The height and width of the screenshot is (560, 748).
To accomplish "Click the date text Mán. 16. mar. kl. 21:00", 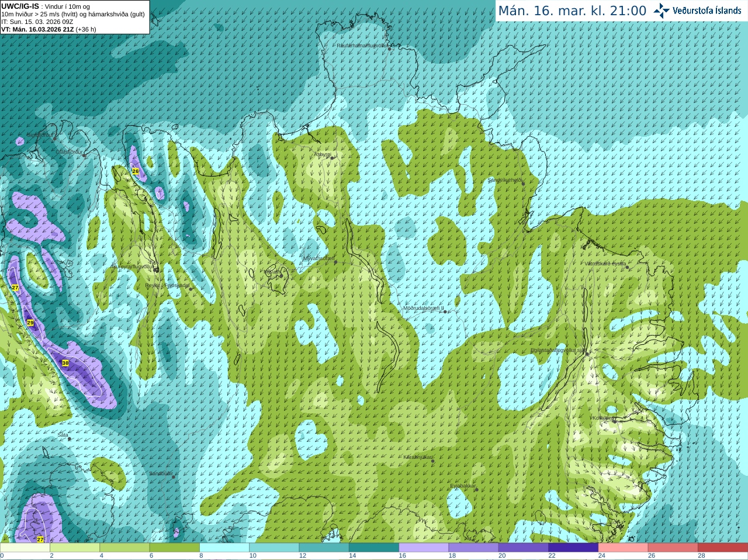I will [572, 11].
